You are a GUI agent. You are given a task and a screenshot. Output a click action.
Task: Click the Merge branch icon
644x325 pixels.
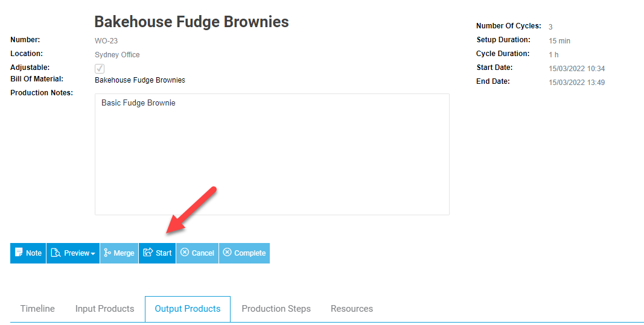click(x=107, y=253)
